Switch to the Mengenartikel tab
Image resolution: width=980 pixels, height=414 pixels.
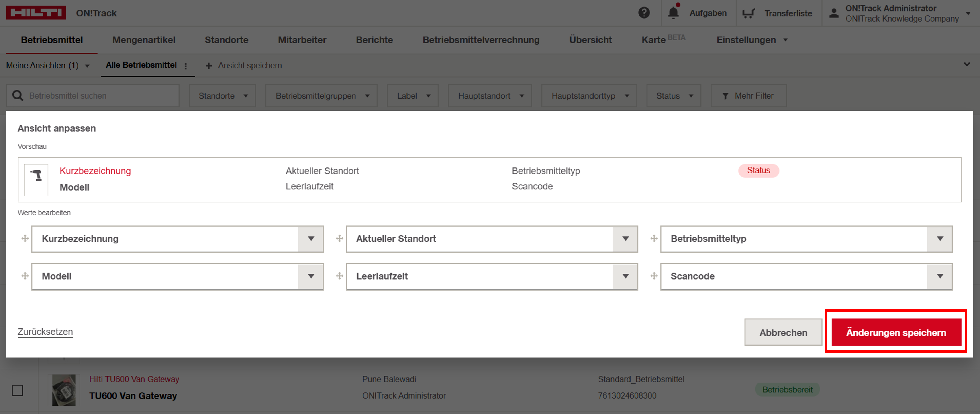click(x=144, y=40)
